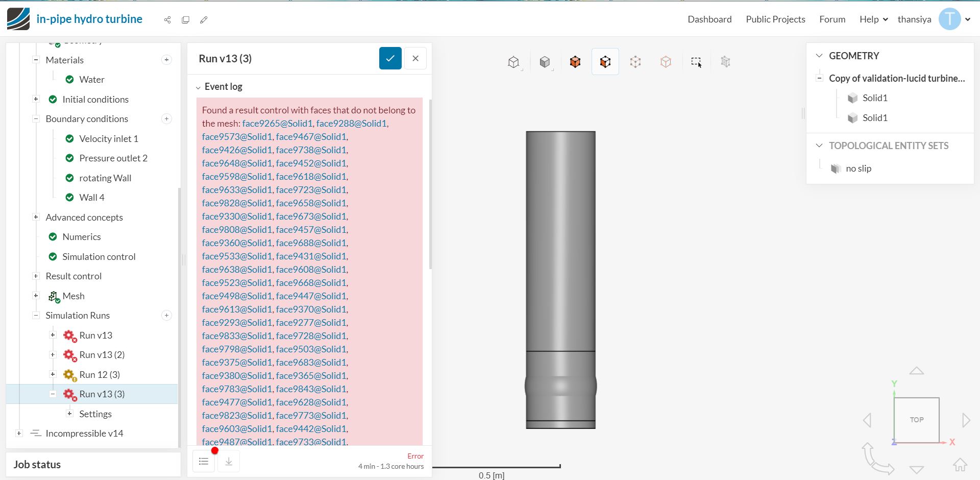Select rotating Wall boundary condition
Image resolution: width=980 pixels, height=480 pixels.
105,178
